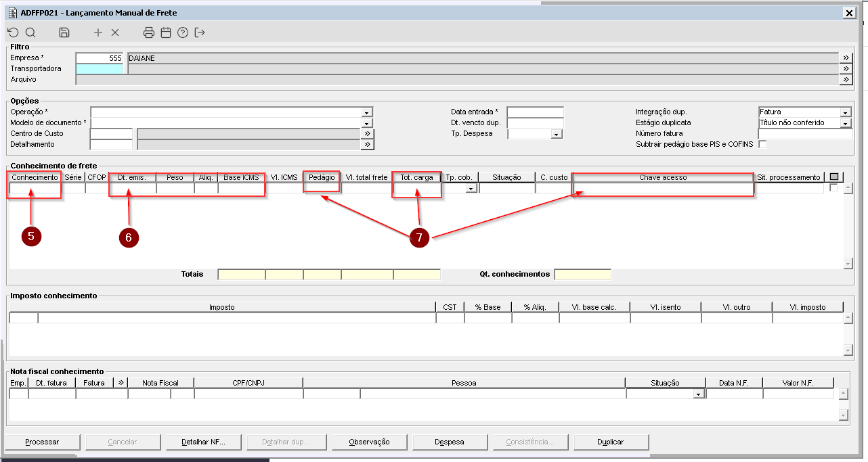The height and width of the screenshot is (462, 868).
Task: Click the Dt. emis. column header
Action: click(x=132, y=177)
